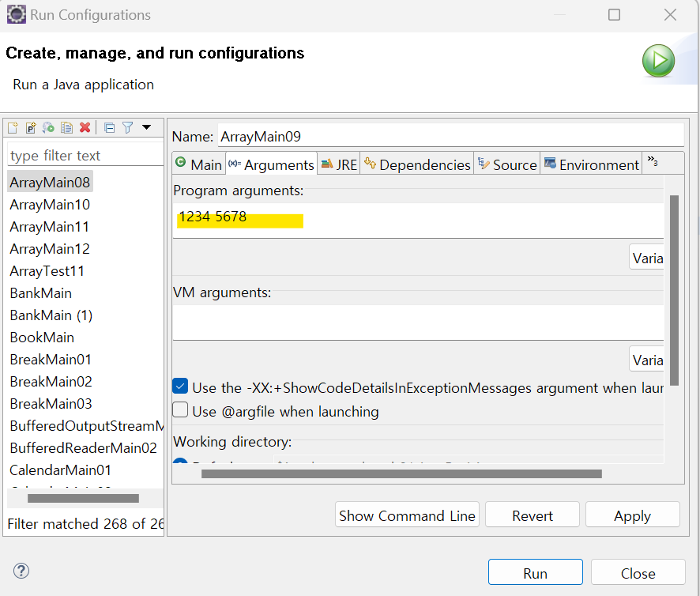Screen dimensions: 700x596
Task: Open the help question mark icon
Action: pos(21,571)
